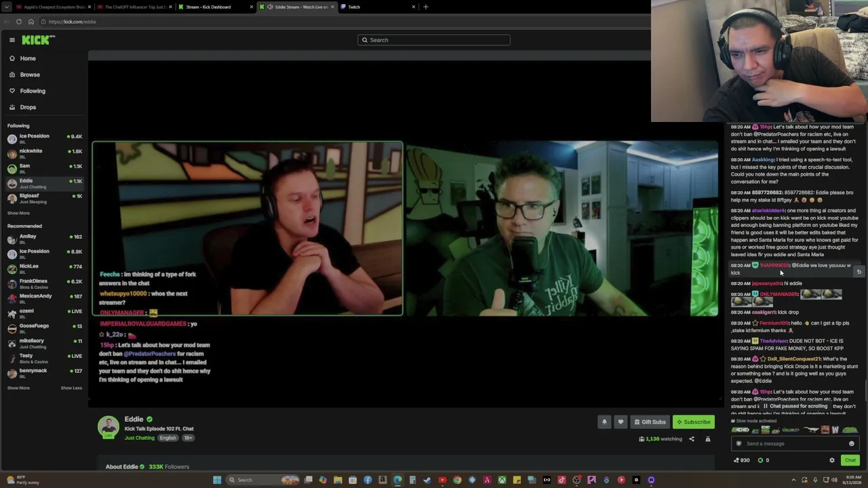Resume chat via paused for scrolling banner
The width and height of the screenshot is (868, 488).
[795, 406]
